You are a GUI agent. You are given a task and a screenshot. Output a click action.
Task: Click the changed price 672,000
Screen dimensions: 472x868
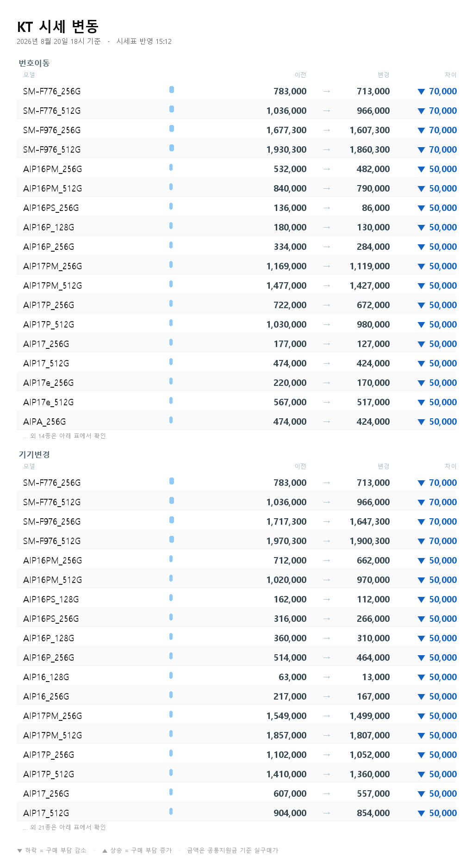(373, 305)
